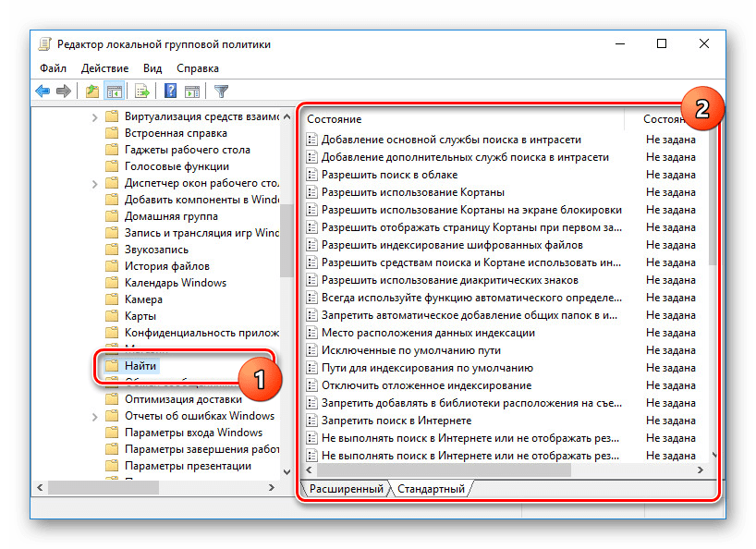756x549 pixels.
Task: Toggle the show/hide console tree icon
Action: tap(115, 91)
